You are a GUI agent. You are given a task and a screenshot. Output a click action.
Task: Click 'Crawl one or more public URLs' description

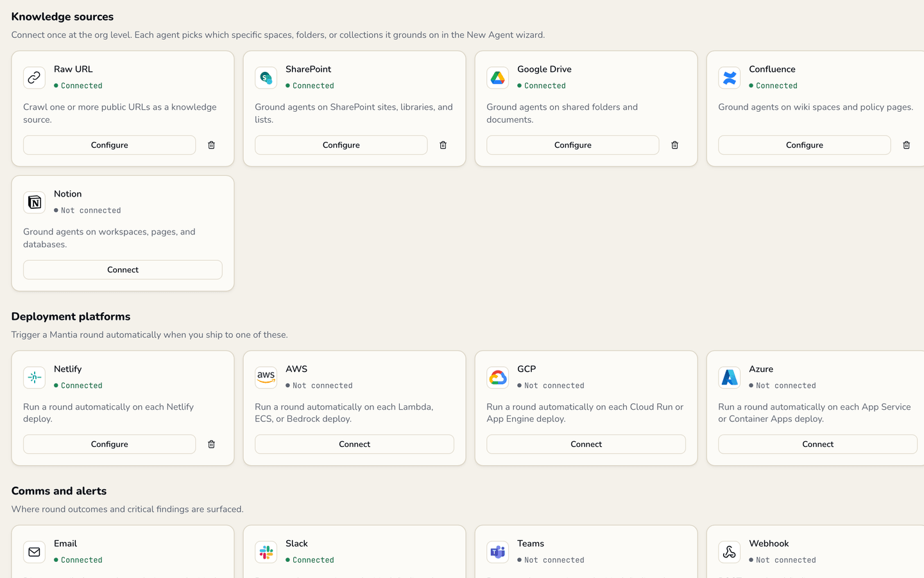[x=120, y=113]
